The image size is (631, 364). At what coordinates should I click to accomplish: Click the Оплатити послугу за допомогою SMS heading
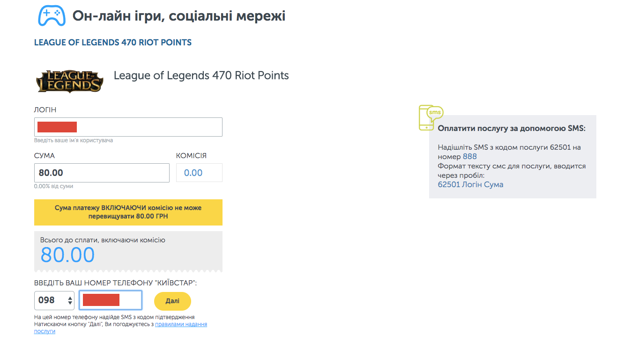coord(512,128)
